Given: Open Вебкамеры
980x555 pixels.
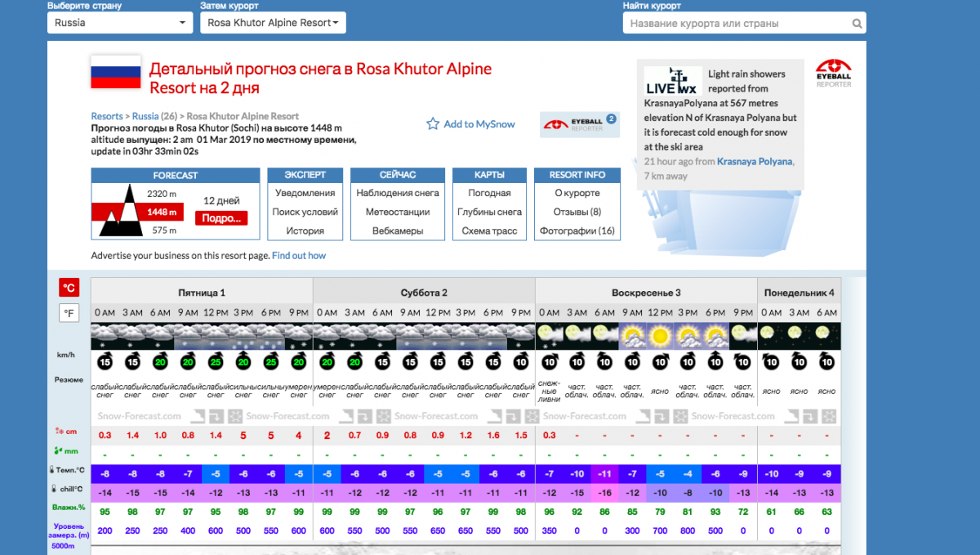Looking at the screenshot, I should (398, 231).
